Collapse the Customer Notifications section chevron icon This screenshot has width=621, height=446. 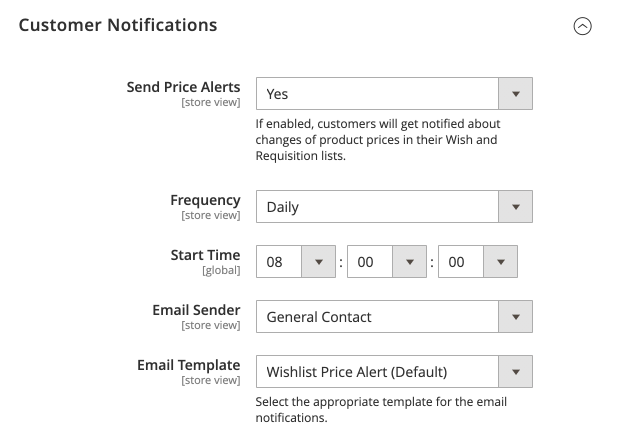pyautogui.click(x=582, y=27)
